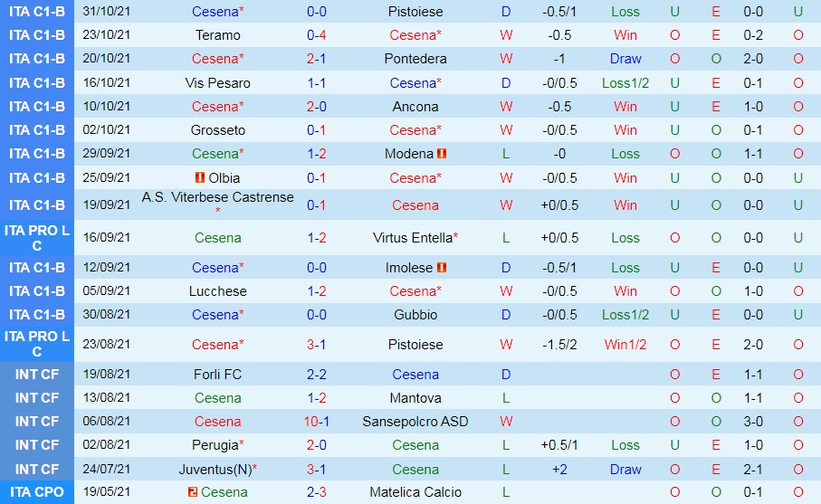
Task: Open the Grosseto team link
Action: (217, 130)
